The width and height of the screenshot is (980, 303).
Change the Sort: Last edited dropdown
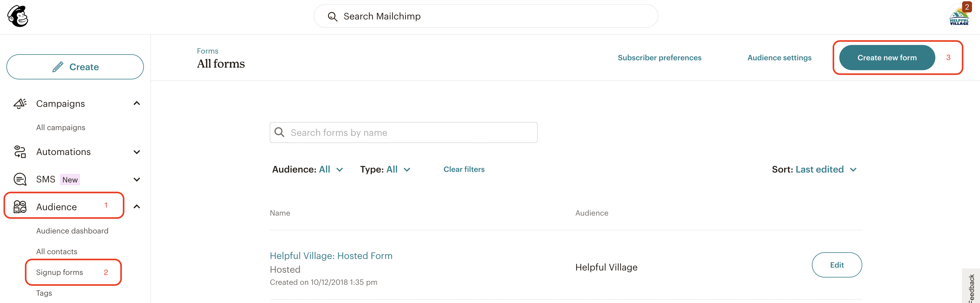[814, 169]
